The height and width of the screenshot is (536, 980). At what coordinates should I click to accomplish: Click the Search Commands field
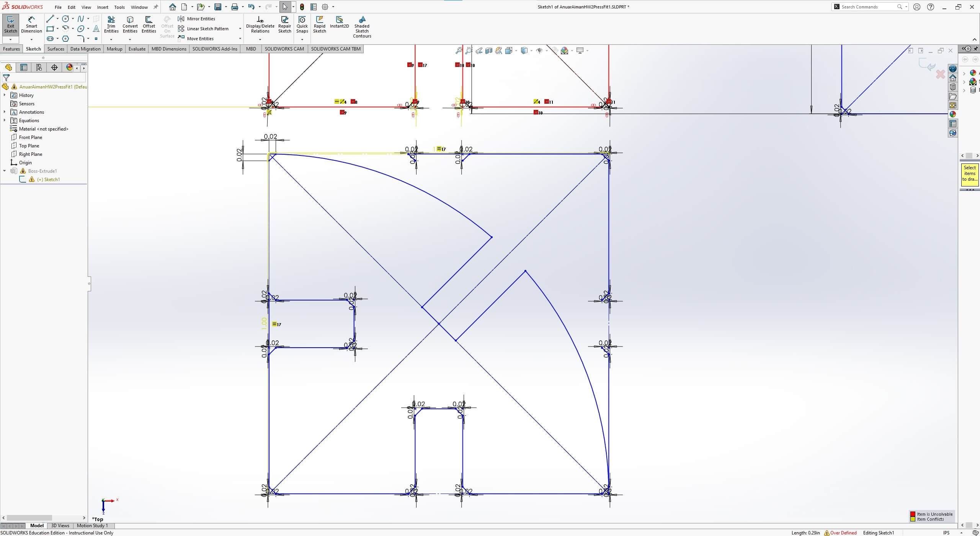(x=869, y=7)
